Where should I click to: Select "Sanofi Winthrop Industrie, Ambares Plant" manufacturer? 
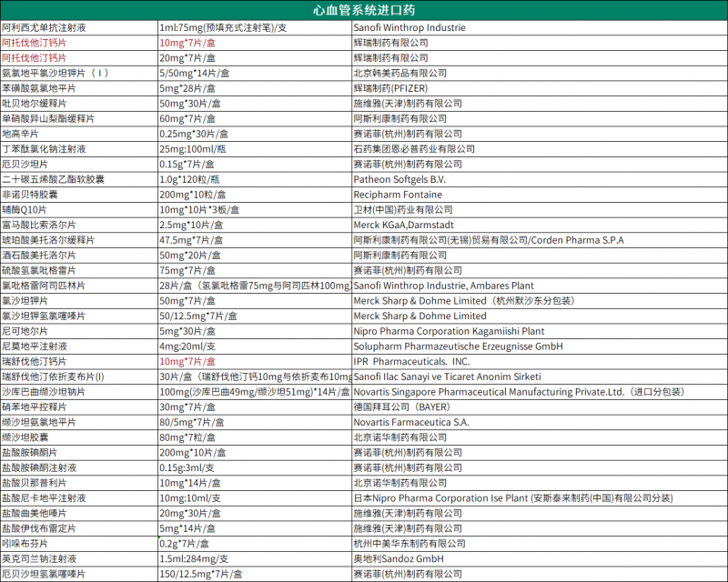pos(444,286)
